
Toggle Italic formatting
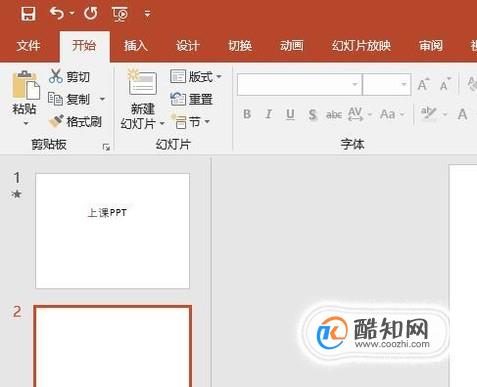tap(269, 114)
